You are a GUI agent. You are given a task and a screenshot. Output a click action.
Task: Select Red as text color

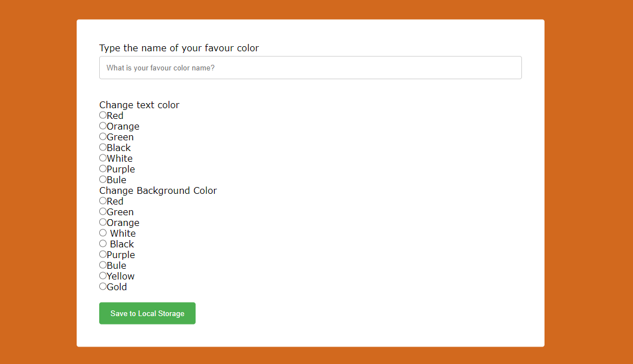[102, 115]
